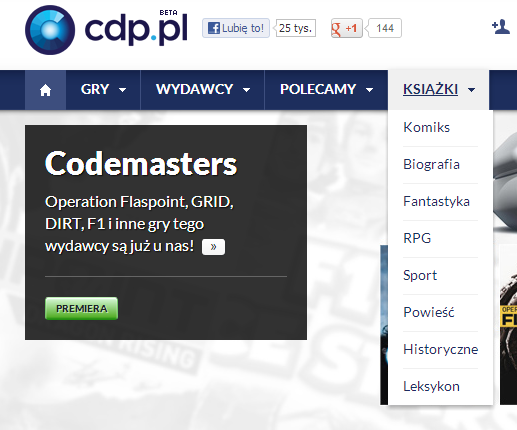Click the green PREMIERA button
This screenshot has width=517, height=430.
tap(81, 309)
